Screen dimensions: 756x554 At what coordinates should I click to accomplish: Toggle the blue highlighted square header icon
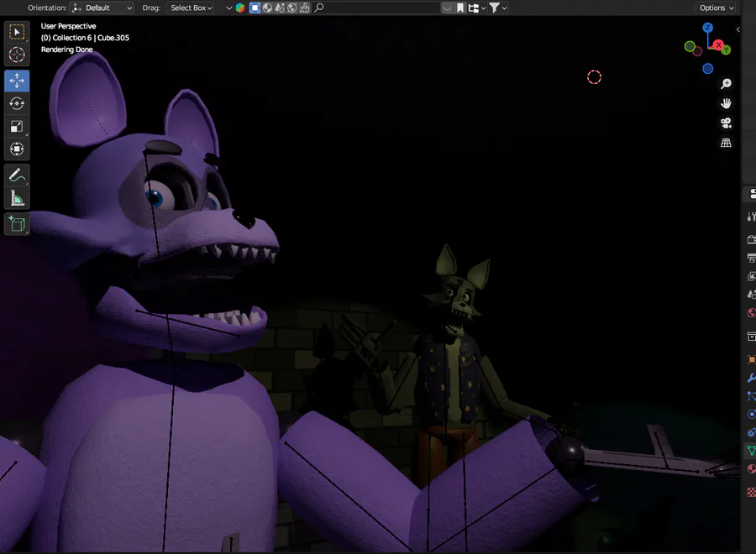(x=255, y=8)
